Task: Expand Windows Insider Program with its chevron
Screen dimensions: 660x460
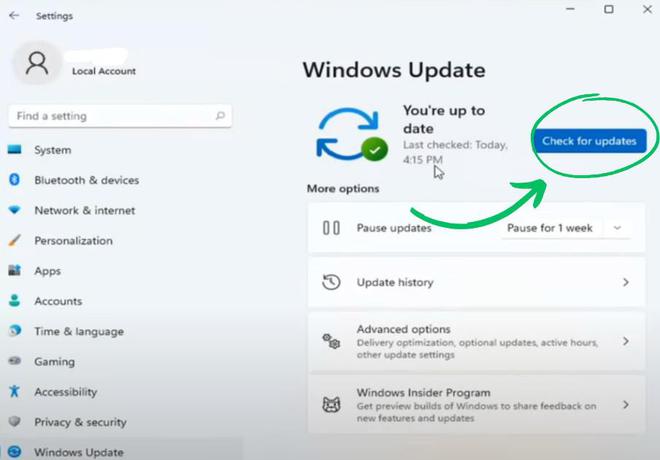Action: pyautogui.click(x=625, y=405)
